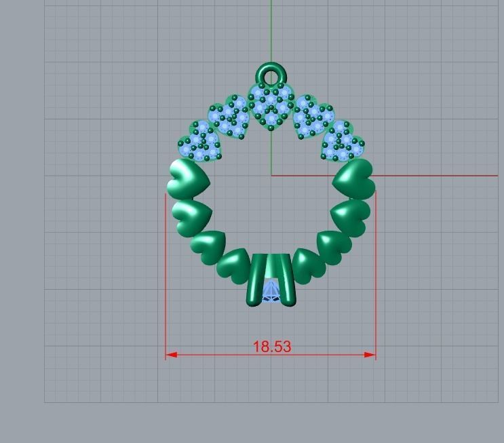The height and width of the screenshot is (443, 504).
Task: Select the triangular gem at the pendant bottom
Action: click(271, 290)
